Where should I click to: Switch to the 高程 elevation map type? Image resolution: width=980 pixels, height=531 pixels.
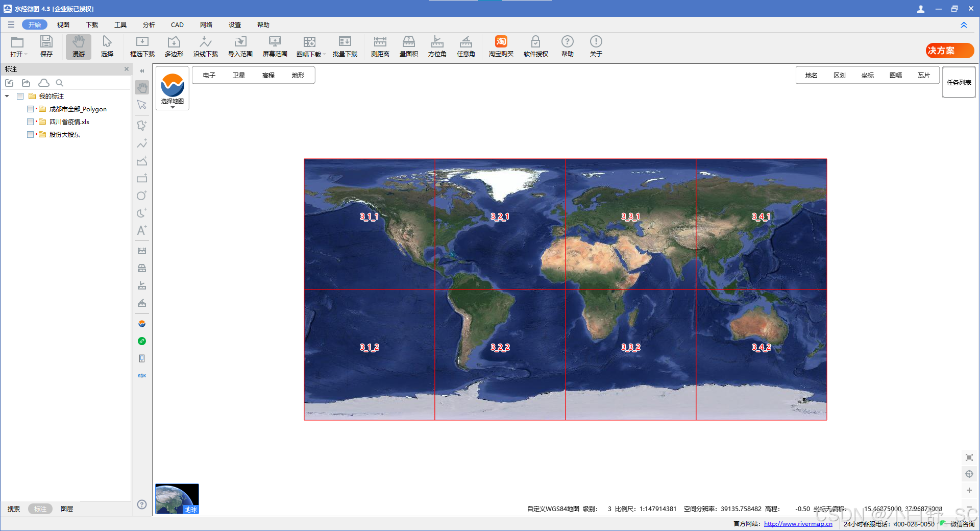[x=268, y=75]
